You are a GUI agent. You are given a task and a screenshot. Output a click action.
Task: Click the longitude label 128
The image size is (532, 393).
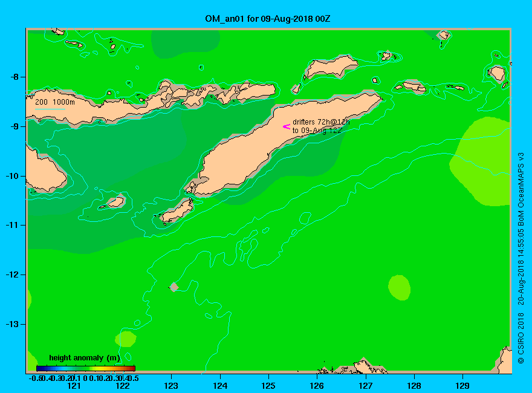[414, 386]
